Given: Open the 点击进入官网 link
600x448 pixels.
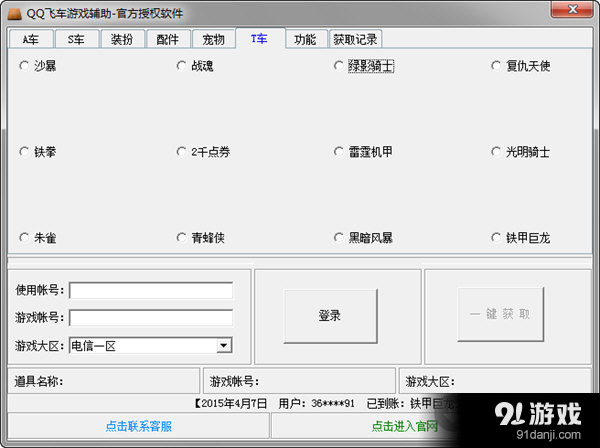Looking at the screenshot, I should pos(404,426).
